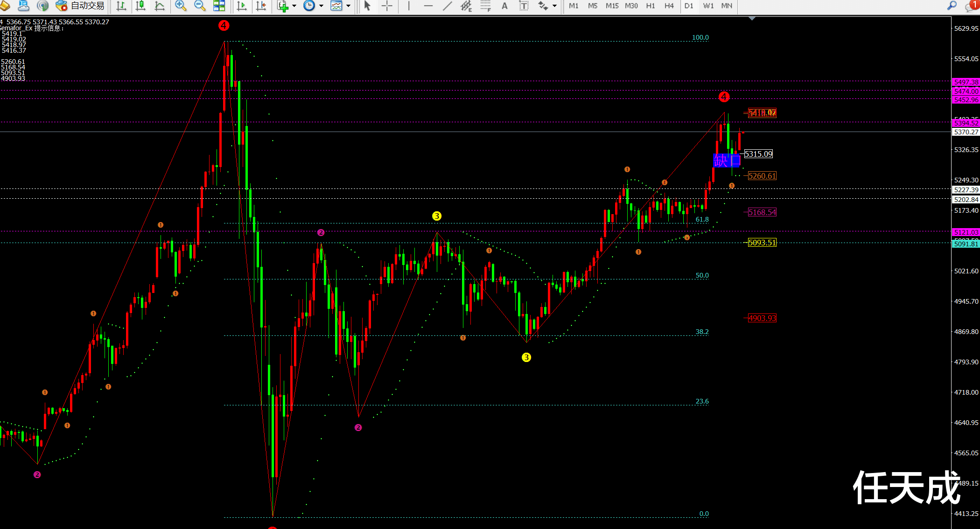Choose the horizontal line tool

[428, 6]
